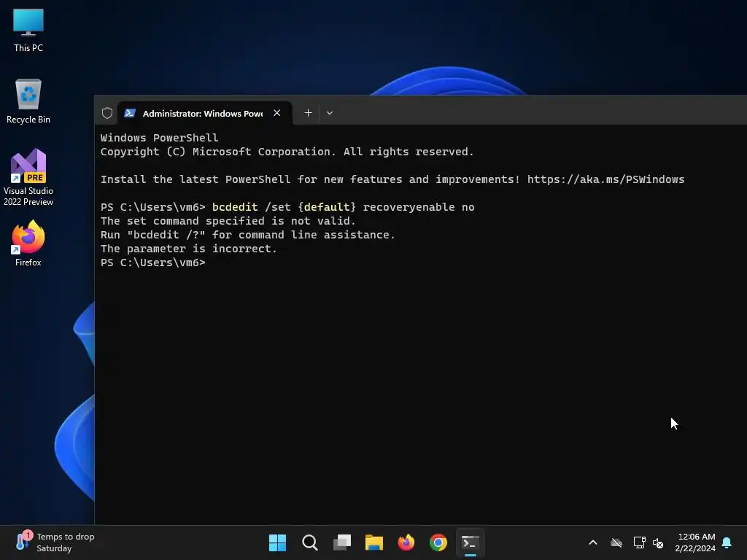The height and width of the screenshot is (560, 747).
Task: Open Task View from the taskbar
Action: click(x=341, y=542)
